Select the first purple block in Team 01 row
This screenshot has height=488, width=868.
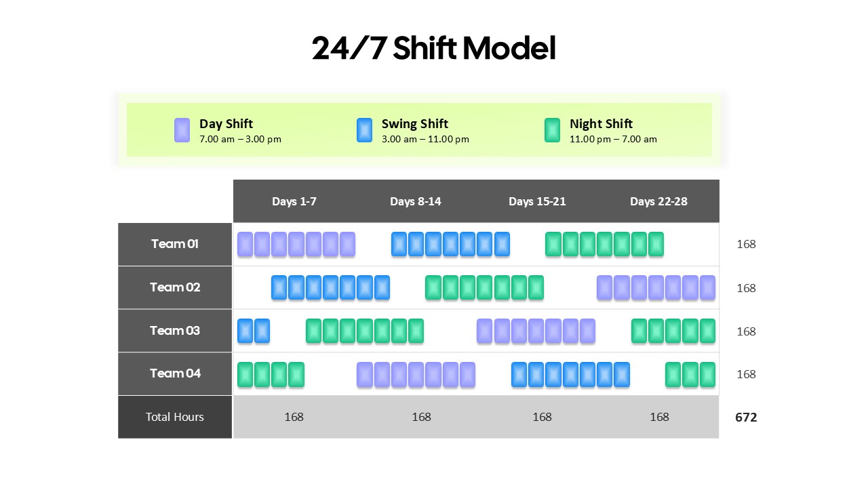pos(245,244)
